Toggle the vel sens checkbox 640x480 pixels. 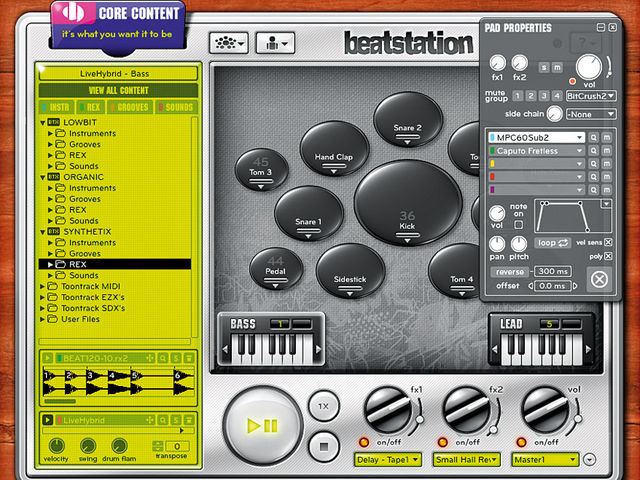[608, 242]
